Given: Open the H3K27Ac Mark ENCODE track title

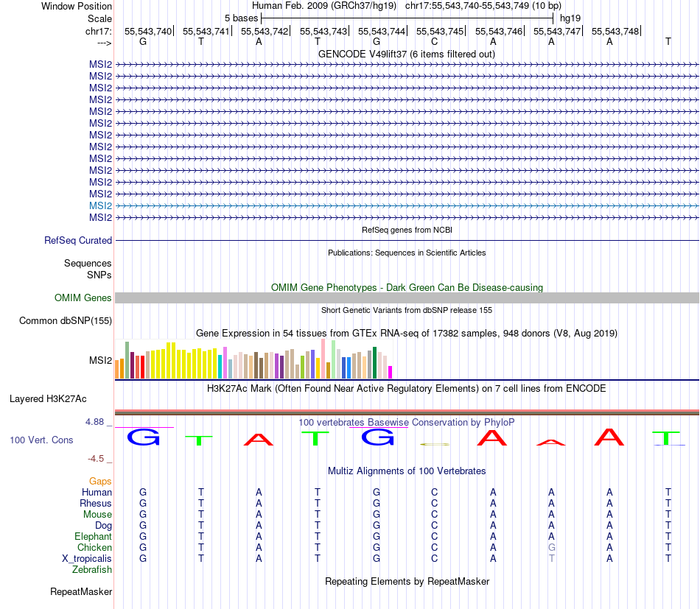Looking at the screenshot, I should coord(407,388).
